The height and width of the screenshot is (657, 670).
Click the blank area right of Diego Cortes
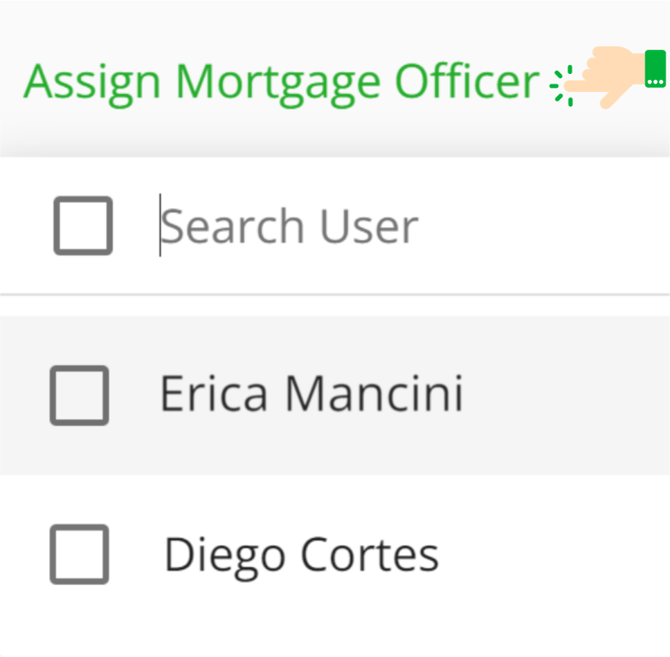tap(555, 554)
